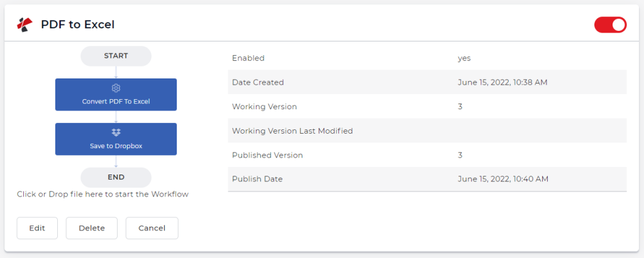Select the Date Created row label
Screen dimensions: 644x258
258,82
